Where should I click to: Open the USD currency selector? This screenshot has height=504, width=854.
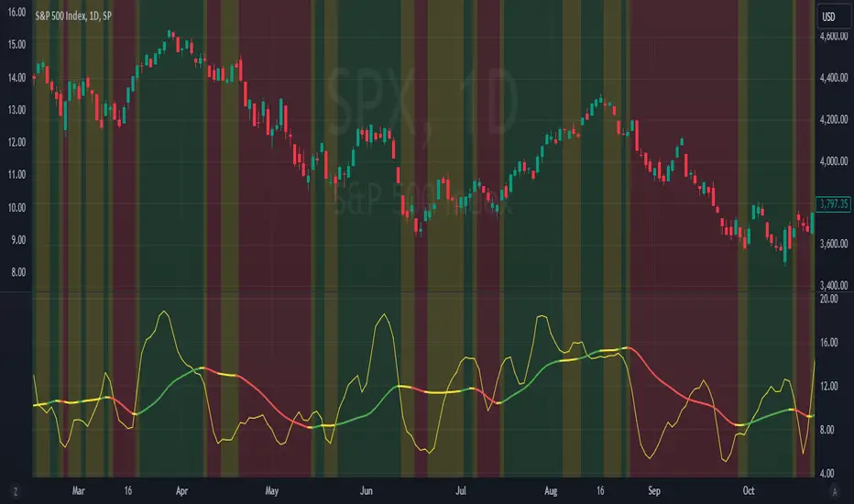point(833,16)
